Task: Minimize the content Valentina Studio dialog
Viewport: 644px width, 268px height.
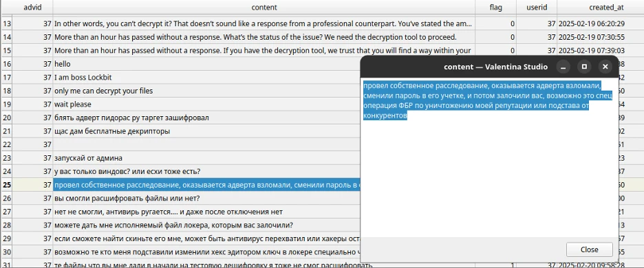Action: [x=563, y=67]
